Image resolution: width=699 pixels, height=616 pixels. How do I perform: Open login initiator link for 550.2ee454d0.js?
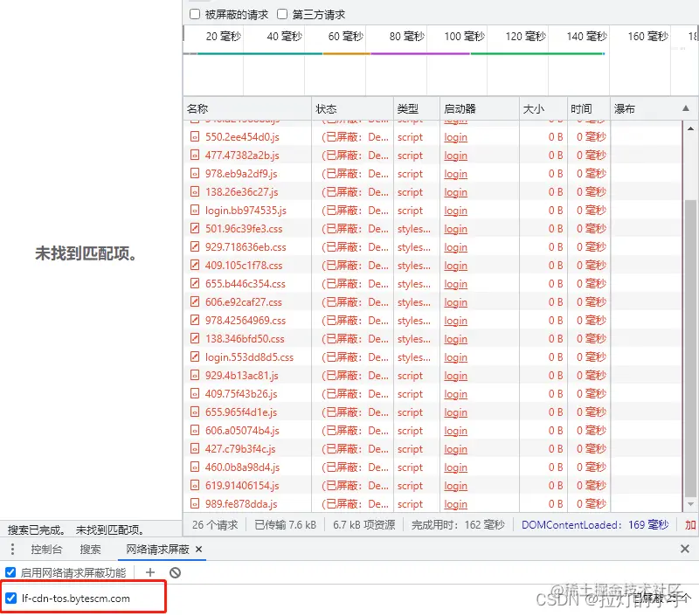tap(455, 137)
